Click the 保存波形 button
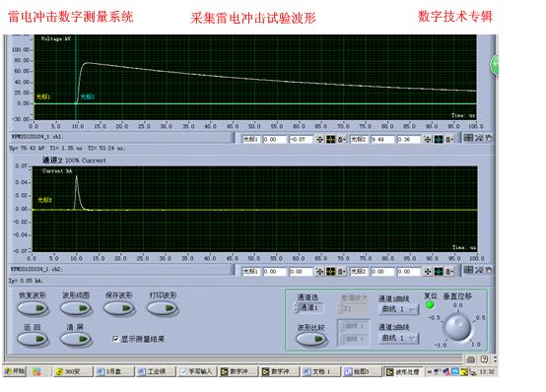546x392 pixels. click(119, 308)
